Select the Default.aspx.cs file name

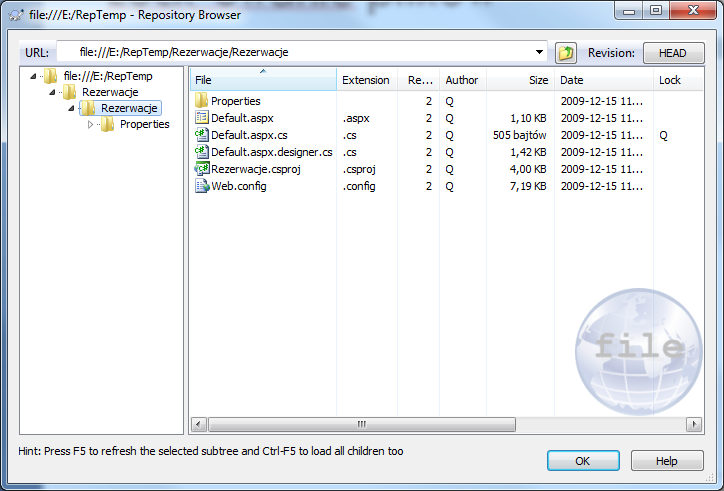(249, 135)
